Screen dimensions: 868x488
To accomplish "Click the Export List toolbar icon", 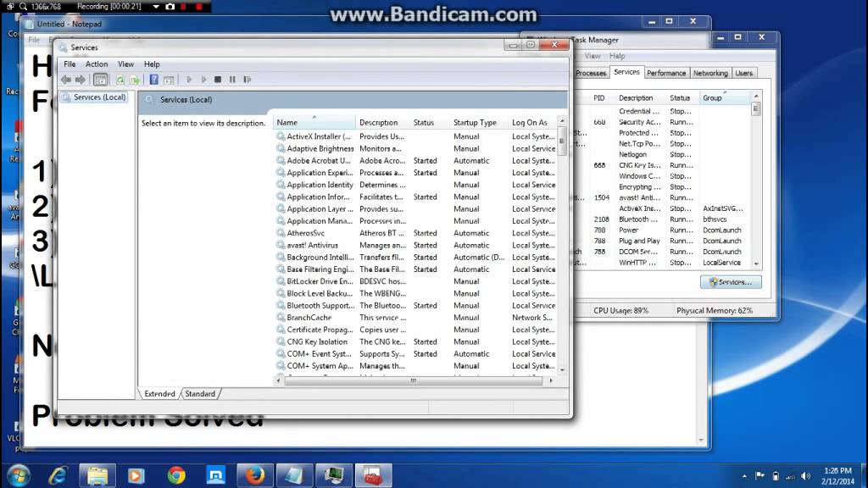I will pyautogui.click(x=135, y=80).
